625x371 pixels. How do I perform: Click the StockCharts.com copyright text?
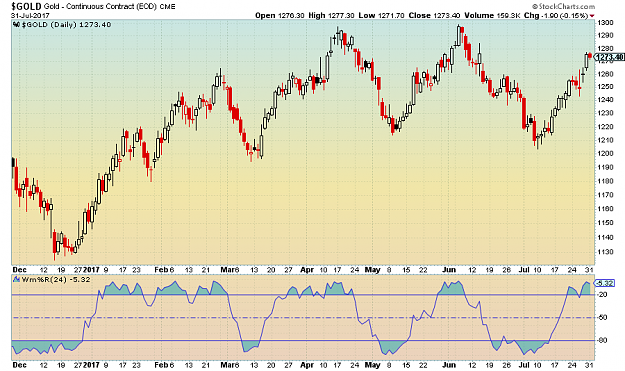click(563, 6)
